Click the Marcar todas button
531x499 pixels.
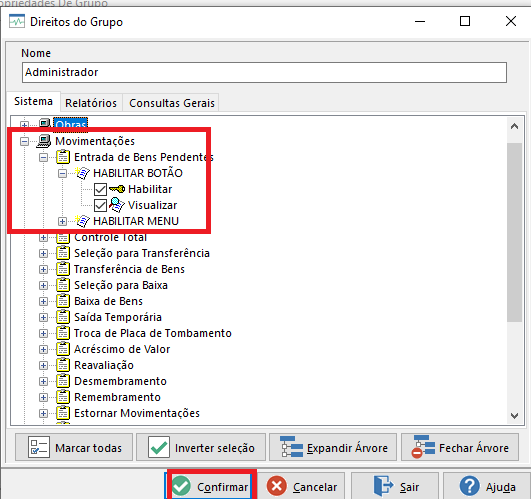74,447
